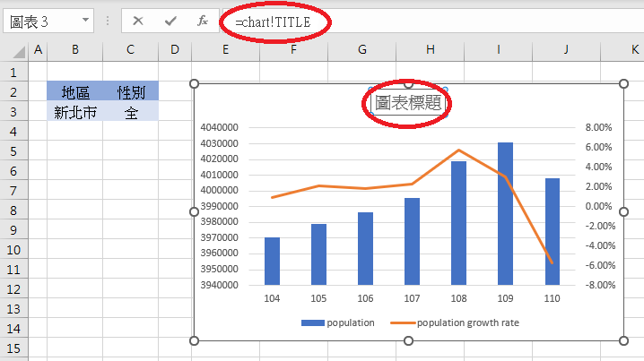
Task: Click the cancel X icon in formula bar
Action: [x=138, y=21]
